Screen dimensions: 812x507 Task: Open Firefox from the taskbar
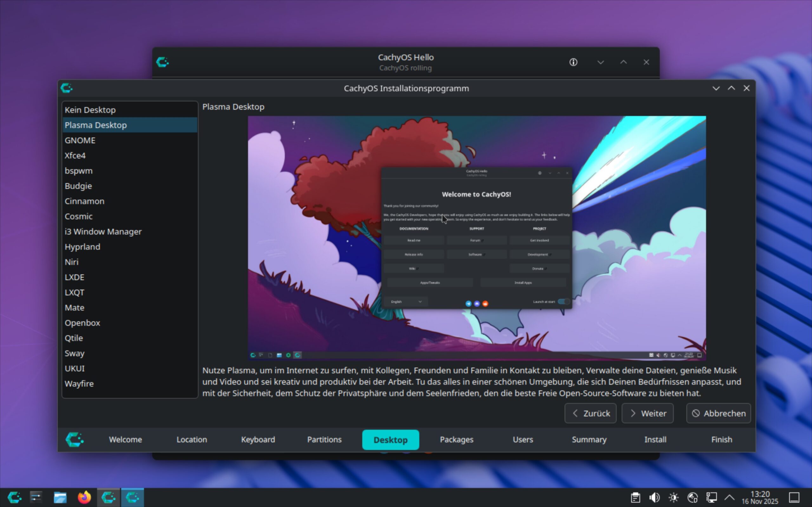point(84,497)
